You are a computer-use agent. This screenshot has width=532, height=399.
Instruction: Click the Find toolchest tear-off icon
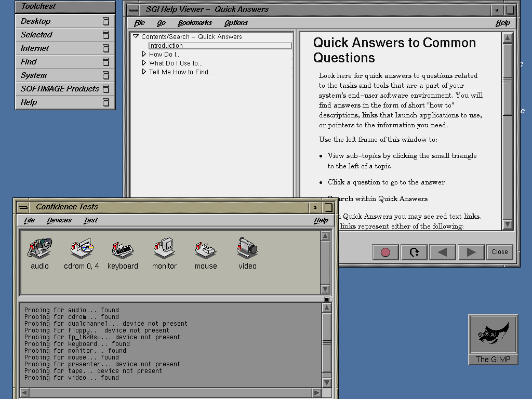tap(106, 62)
